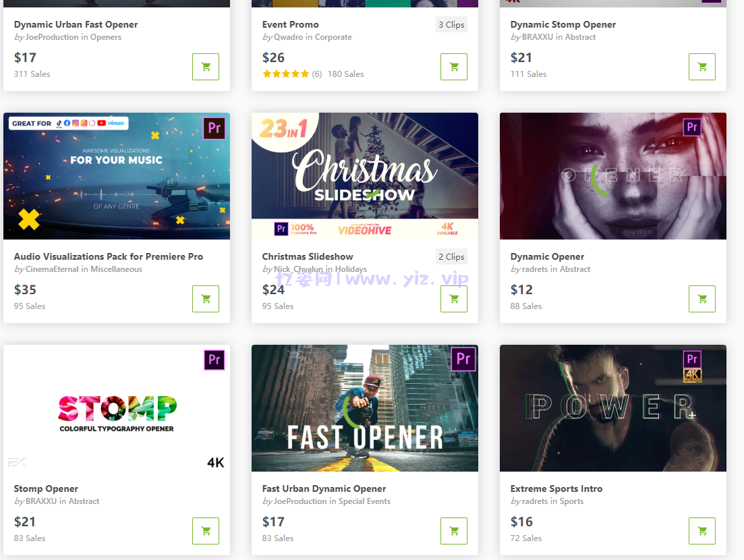Click the 3 Clips badge on Event Promo

tap(451, 25)
